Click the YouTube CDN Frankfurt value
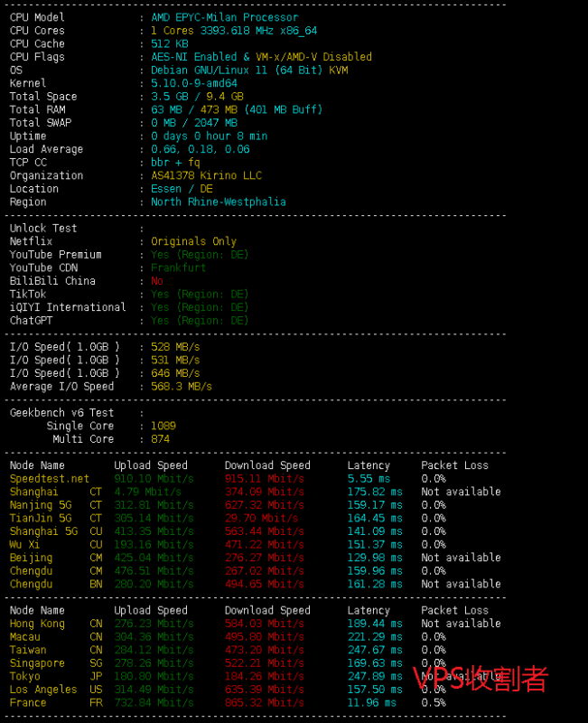This screenshot has height=723, width=588. (178, 268)
